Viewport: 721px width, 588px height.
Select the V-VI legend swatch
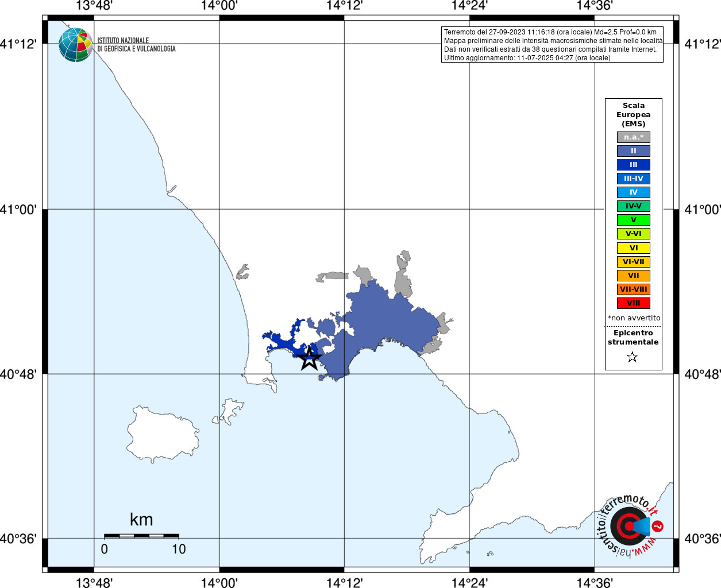pyautogui.click(x=634, y=234)
